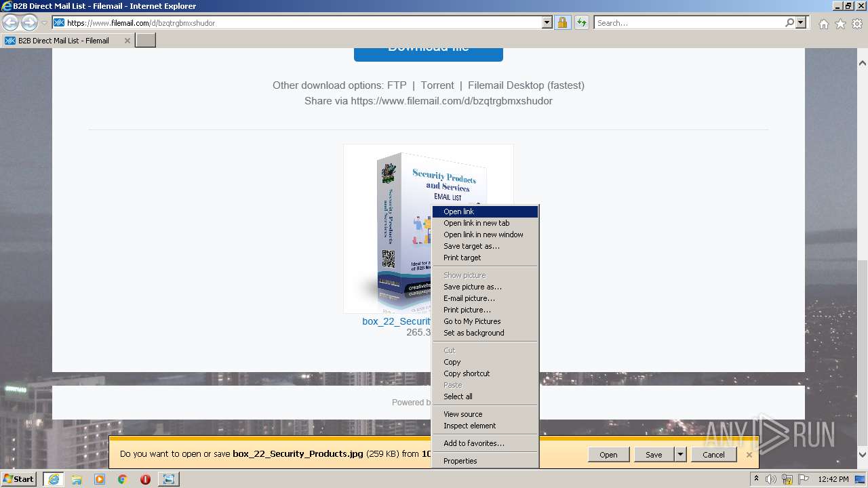Show hidden tray icons arrow
This screenshot has height=488, width=868.
[757, 479]
